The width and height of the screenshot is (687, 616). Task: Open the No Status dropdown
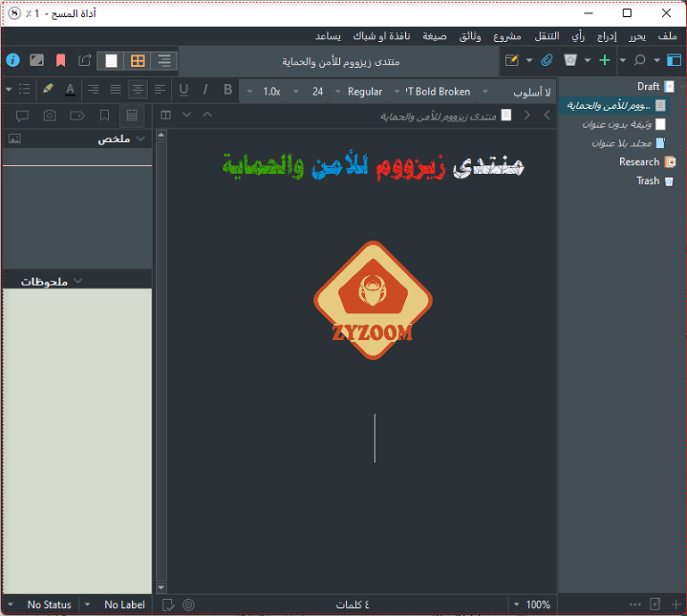[x=41, y=605]
